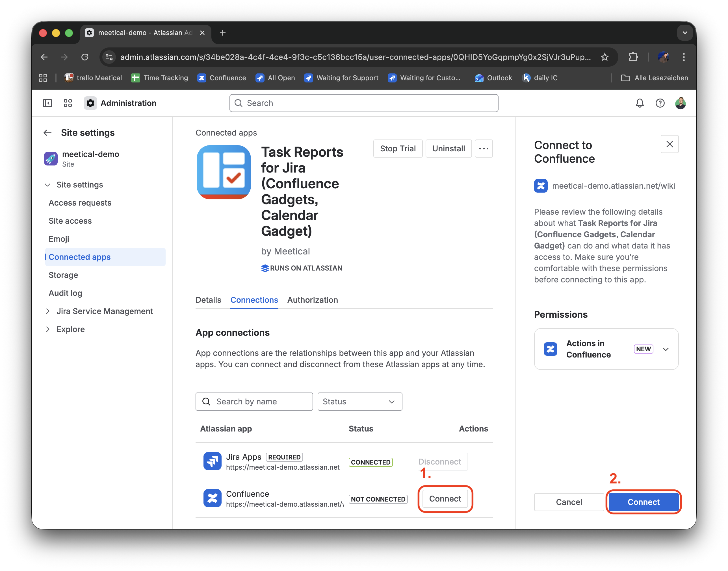Open the Chrome profile avatar
Screen dimensions: 728x571
click(x=664, y=57)
